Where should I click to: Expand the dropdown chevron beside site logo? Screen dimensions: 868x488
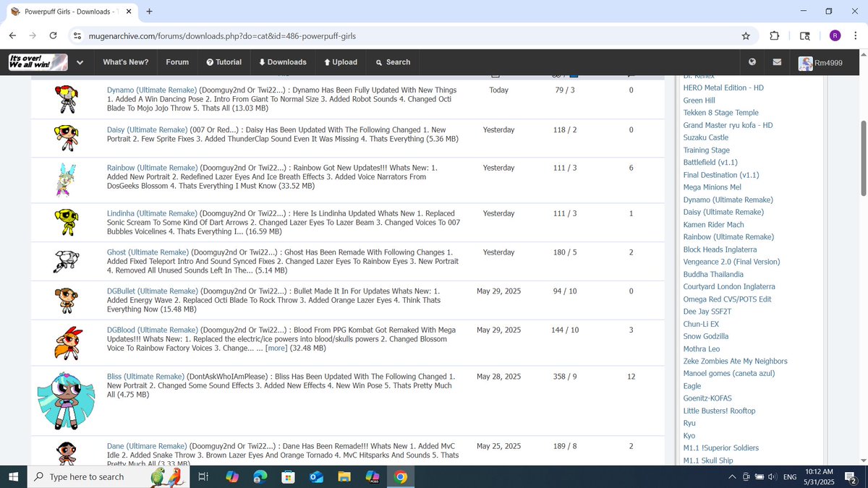(x=80, y=62)
